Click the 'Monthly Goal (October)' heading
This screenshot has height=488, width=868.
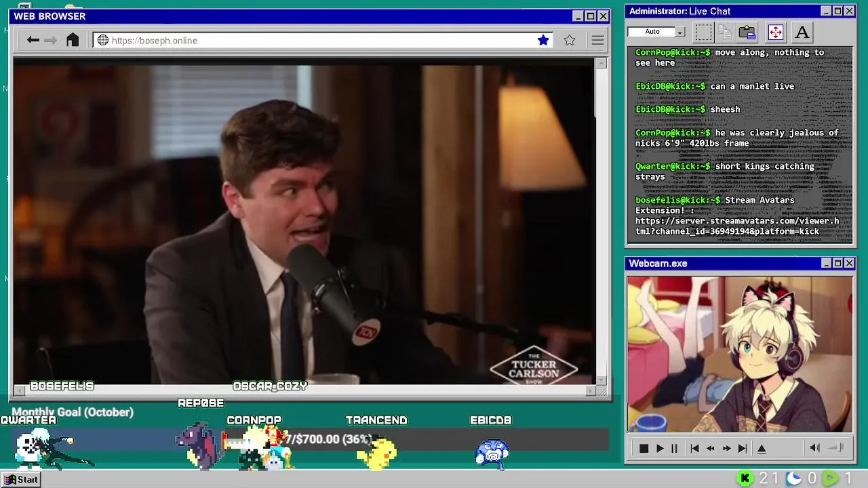tap(73, 412)
